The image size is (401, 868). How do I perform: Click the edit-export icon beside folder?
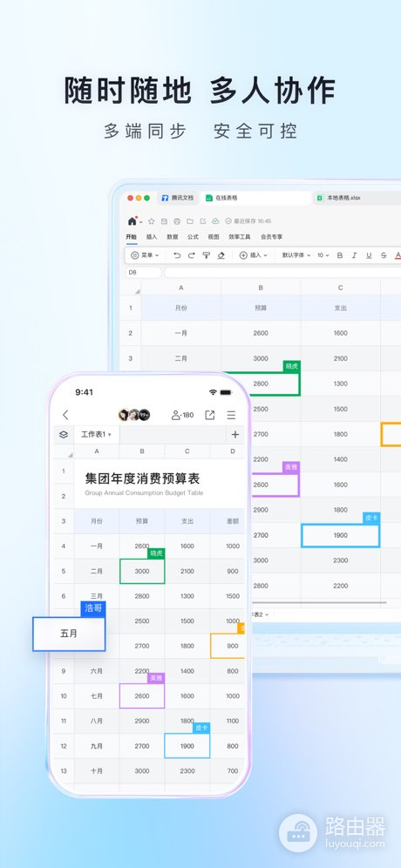tap(203, 221)
